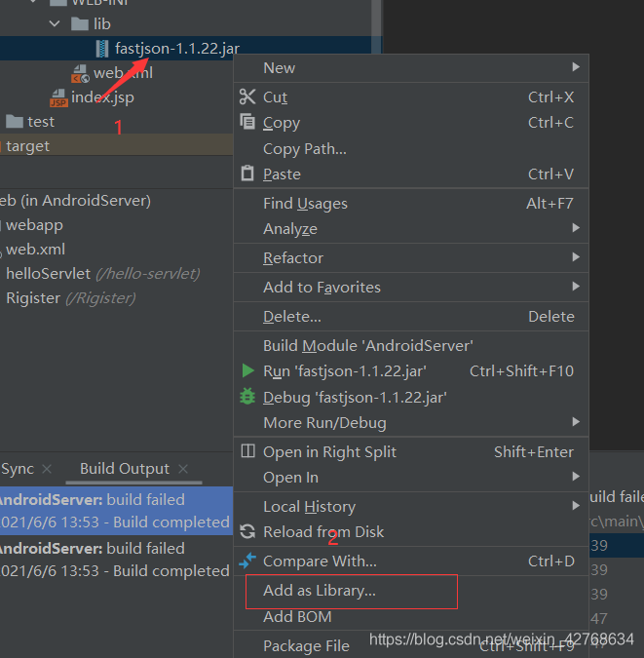Screen dimensions: 644x658
Task: Choose Copy Path... from context menu
Action: tap(411, 149)
